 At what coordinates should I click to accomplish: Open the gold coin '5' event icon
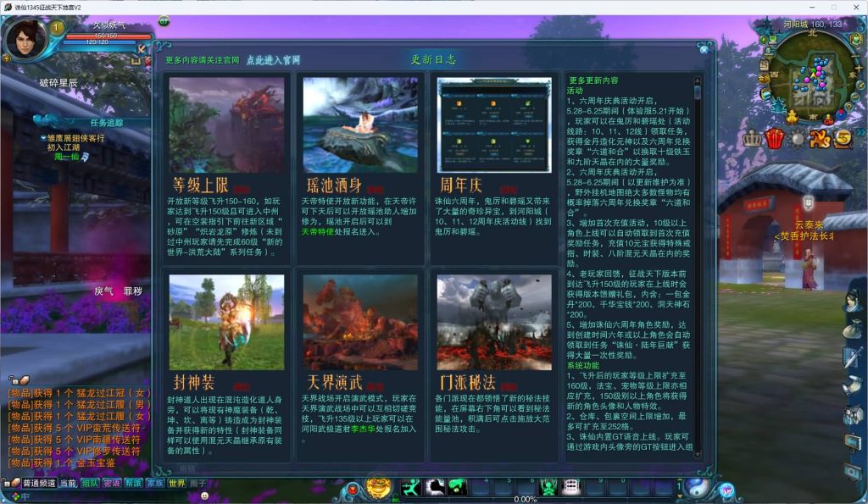[843, 139]
